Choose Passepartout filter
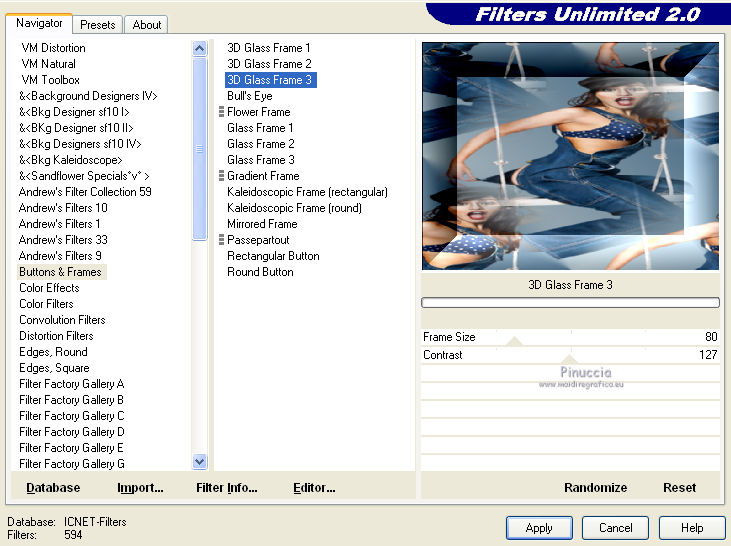731x546 pixels. (x=258, y=240)
